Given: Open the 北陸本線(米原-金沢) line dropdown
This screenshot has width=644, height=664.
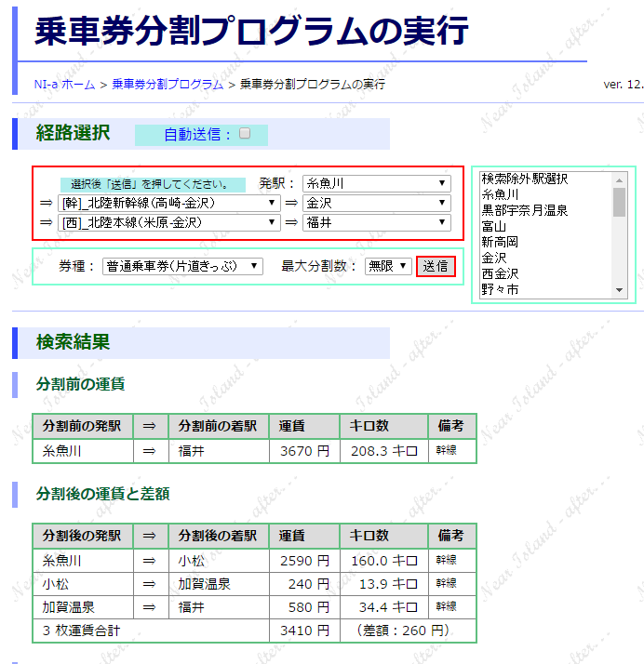Looking at the screenshot, I should click(x=169, y=222).
